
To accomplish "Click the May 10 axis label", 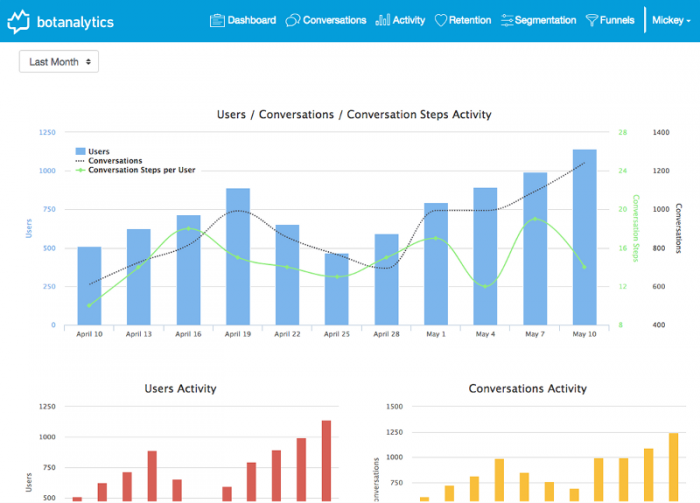I will tap(584, 334).
